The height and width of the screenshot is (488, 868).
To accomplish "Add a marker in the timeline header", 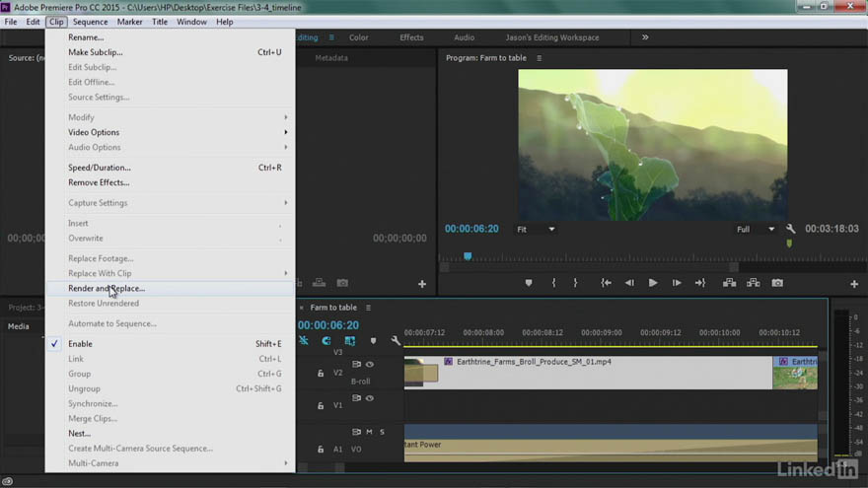I will [373, 341].
